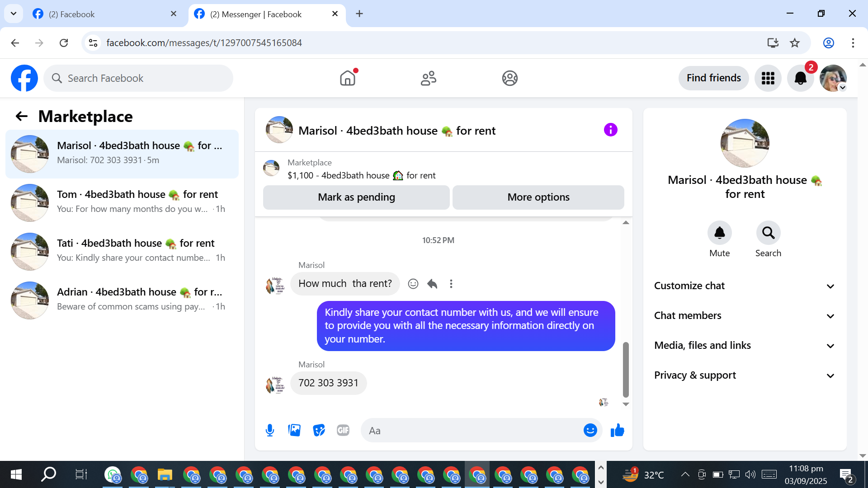The image size is (868, 488).
Task: Expand Customize chat section
Action: coord(745,286)
